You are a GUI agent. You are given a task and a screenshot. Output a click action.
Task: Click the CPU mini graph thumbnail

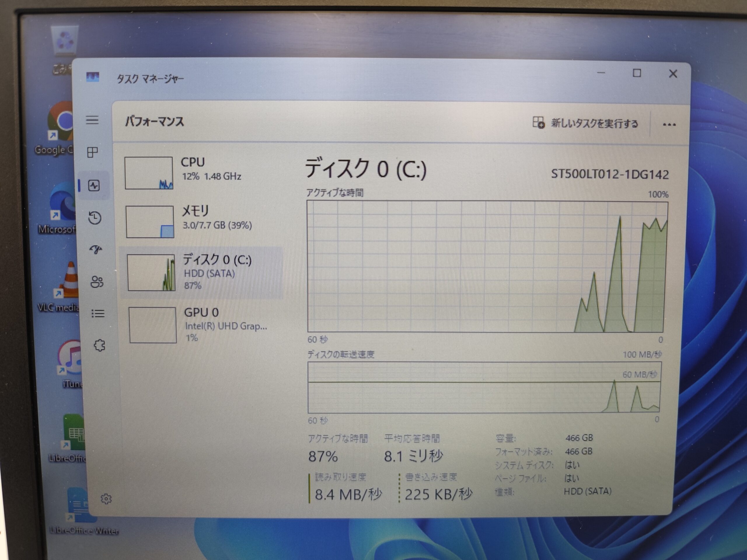point(149,173)
